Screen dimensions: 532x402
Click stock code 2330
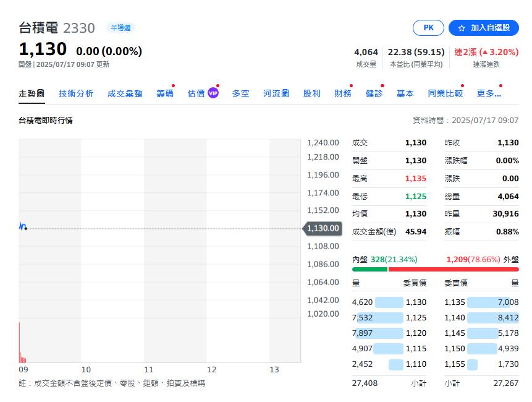tap(79, 28)
